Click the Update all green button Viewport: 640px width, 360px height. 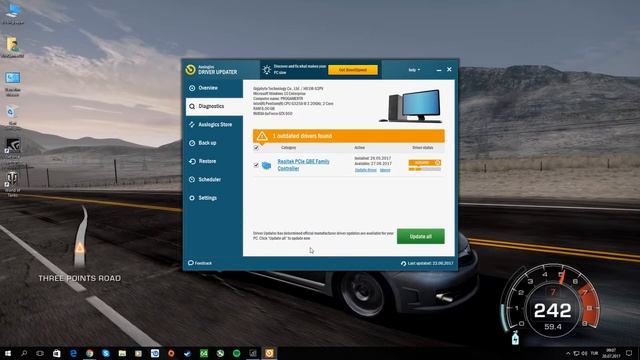(420, 236)
